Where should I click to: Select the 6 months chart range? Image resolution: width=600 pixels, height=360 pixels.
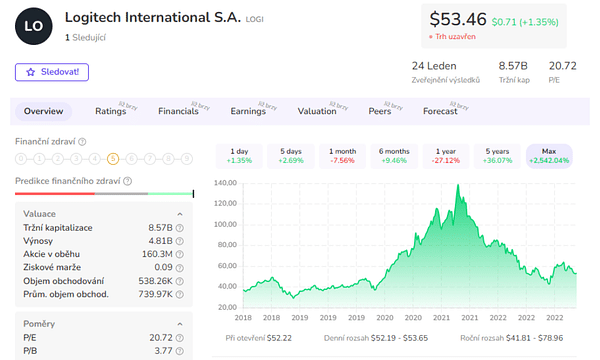pyautogui.click(x=394, y=156)
